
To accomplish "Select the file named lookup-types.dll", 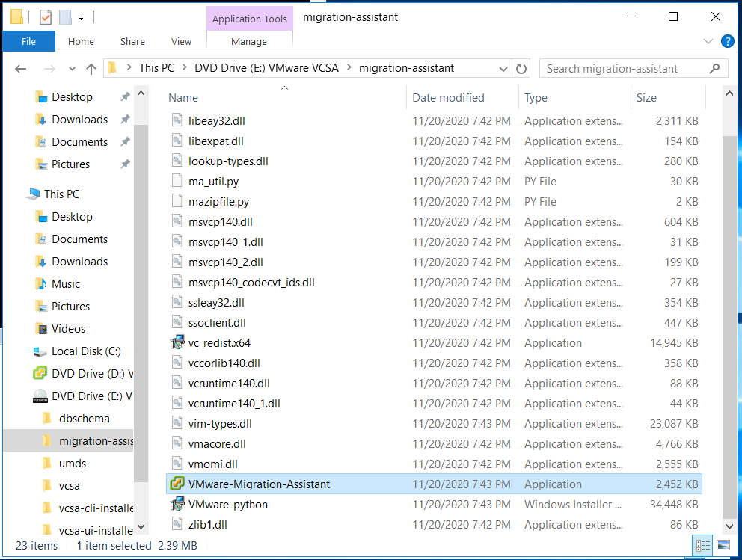I will coord(228,161).
